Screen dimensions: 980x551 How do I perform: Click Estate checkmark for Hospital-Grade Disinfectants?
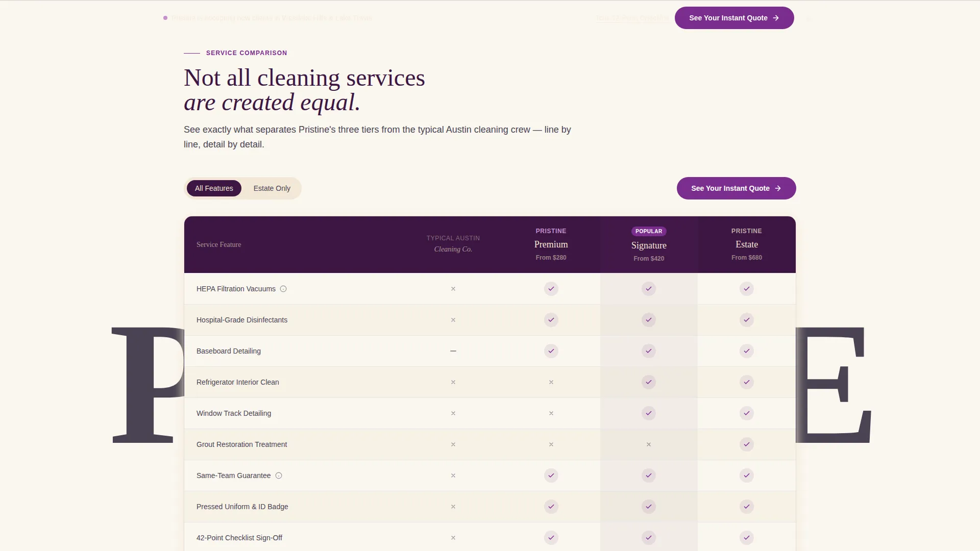(747, 320)
